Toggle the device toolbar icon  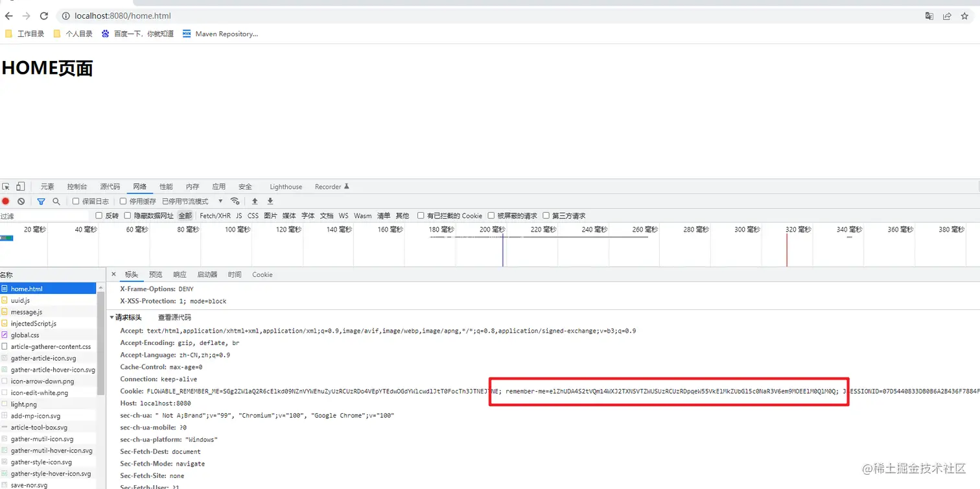coord(21,187)
